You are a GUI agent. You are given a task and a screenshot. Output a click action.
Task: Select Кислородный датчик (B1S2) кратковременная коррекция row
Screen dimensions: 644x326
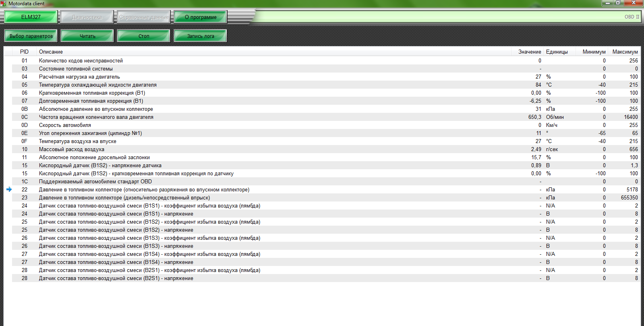(326, 173)
